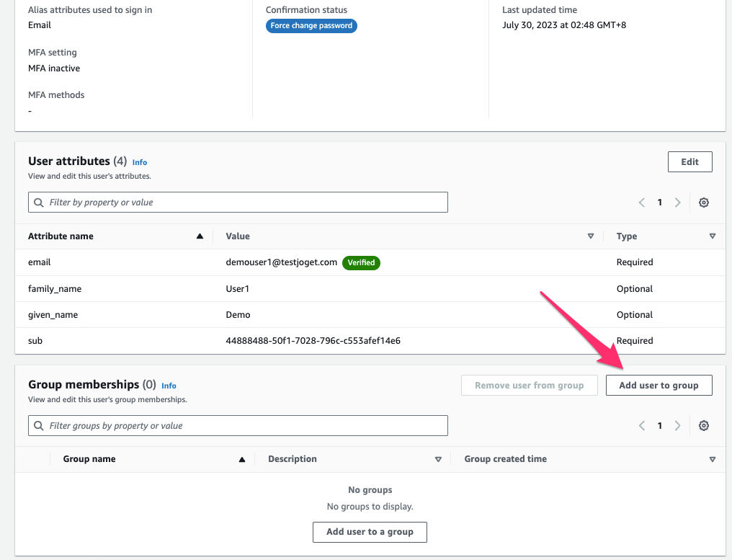Open Group memberships table settings gear
Image resolution: width=732 pixels, height=560 pixels.
[x=704, y=426]
